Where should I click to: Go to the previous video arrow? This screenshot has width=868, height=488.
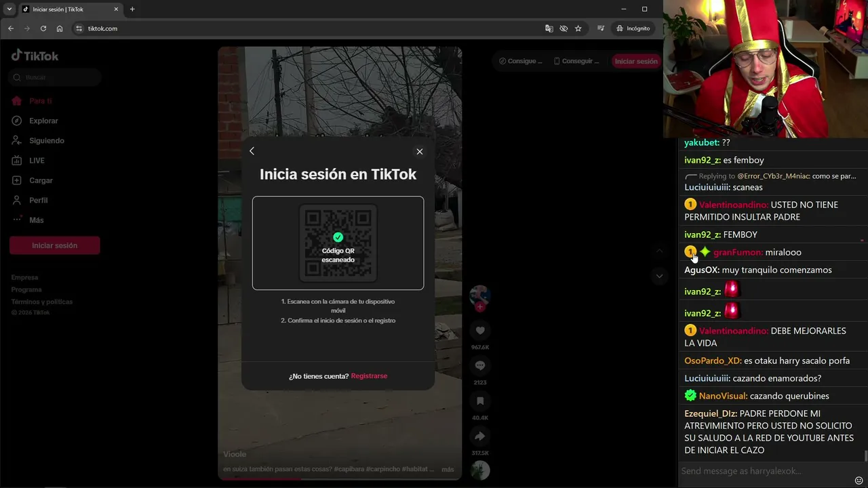pos(659,251)
